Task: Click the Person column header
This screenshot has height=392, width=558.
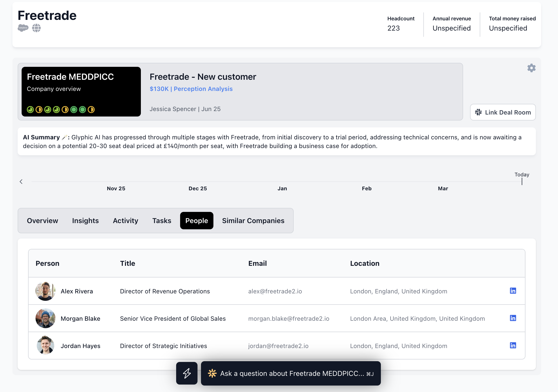Action: [47, 263]
